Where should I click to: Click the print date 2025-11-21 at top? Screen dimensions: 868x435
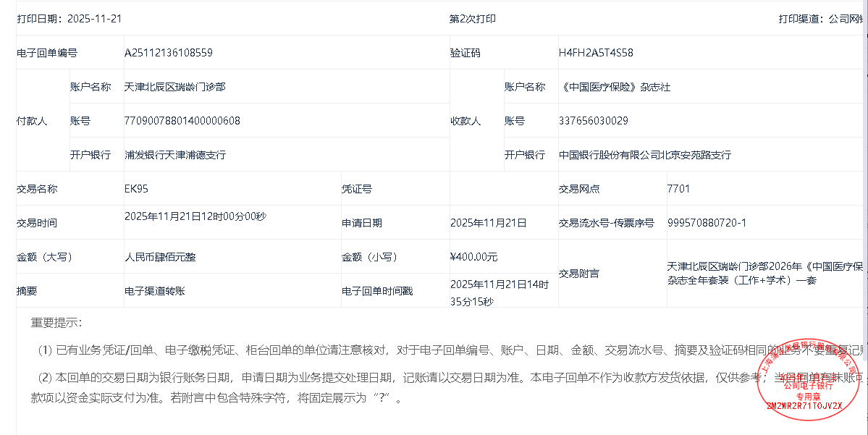94,19
